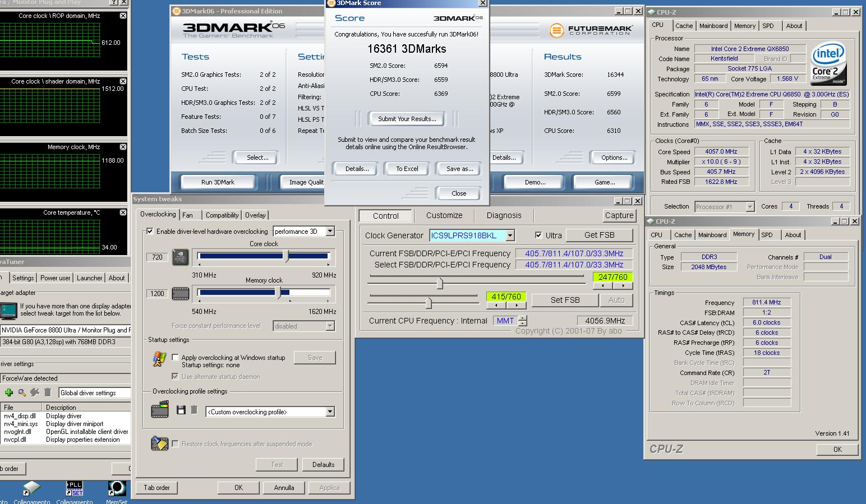
Task: Close the Core temperature monitor graph
Action: 123,212
